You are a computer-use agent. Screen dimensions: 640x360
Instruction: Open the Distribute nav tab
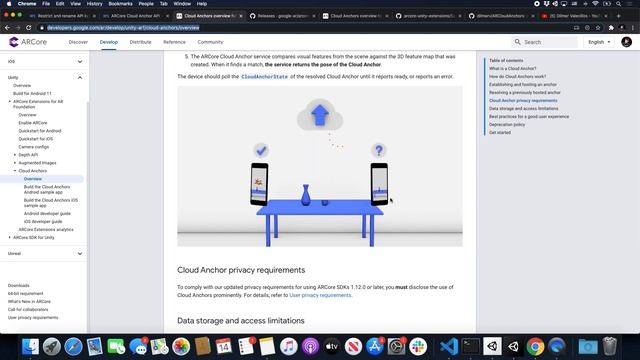pos(140,42)
